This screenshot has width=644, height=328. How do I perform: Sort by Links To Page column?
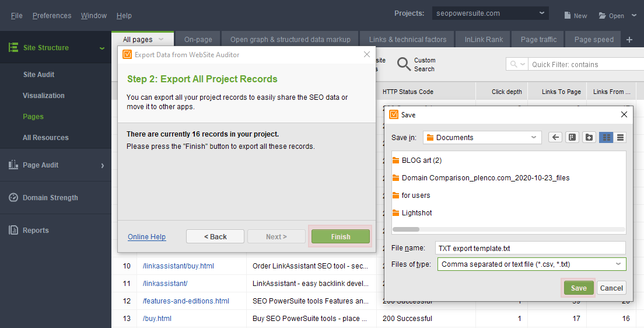[557, 92]
